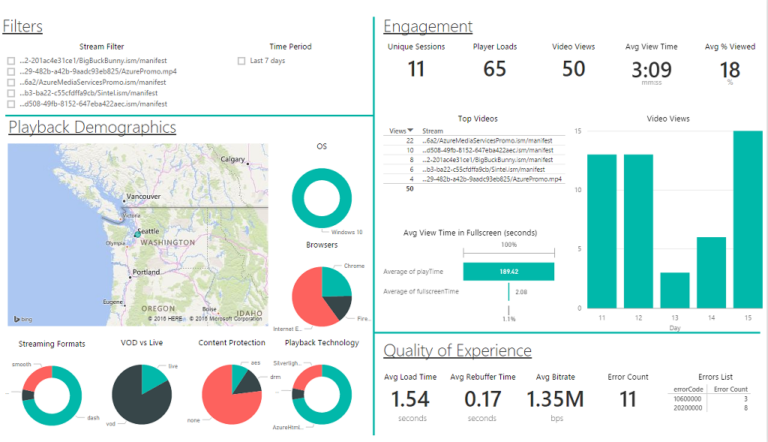Select the Seattle data point on map
This screenshot has height=442, width=768.
140,230
